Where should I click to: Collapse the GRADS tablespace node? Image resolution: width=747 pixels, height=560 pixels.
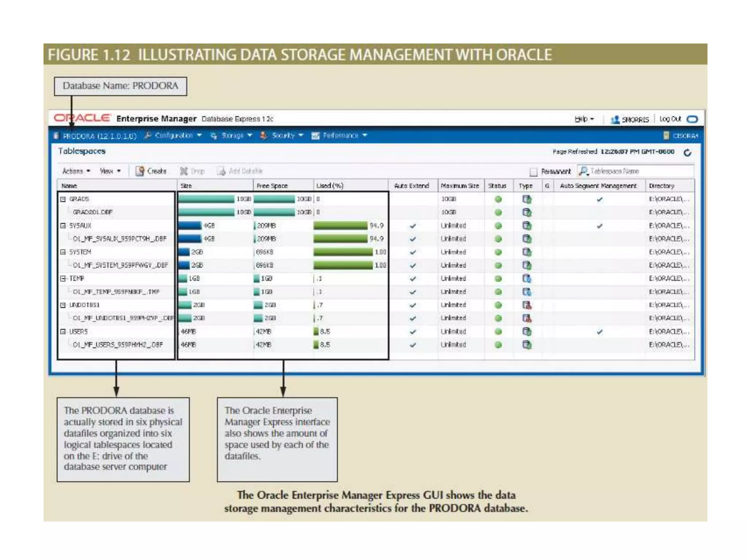63,199
